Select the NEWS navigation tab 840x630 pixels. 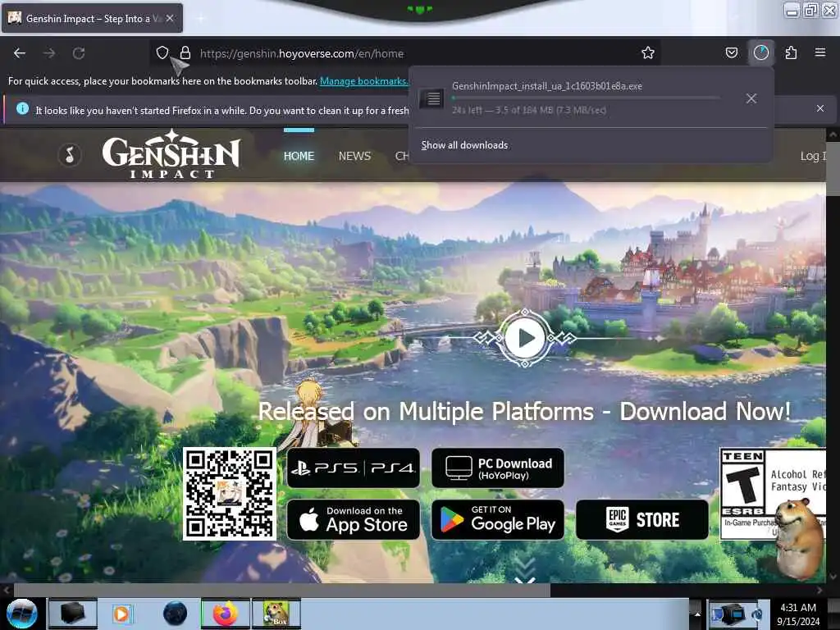pos(354,156)
